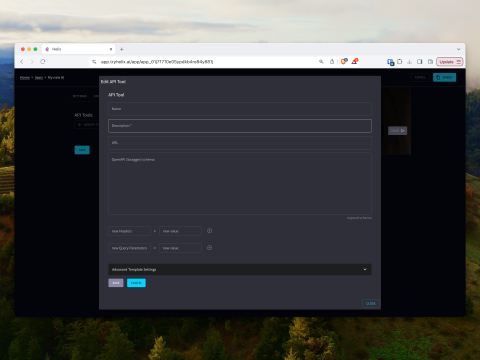The image size is (480, 360).
Task: Toggle the browser sidebar panel icon
Action: 420,62
